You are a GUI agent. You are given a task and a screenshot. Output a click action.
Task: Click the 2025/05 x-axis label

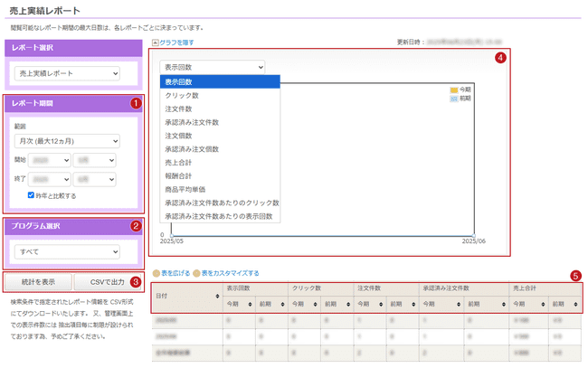(172, 241)
